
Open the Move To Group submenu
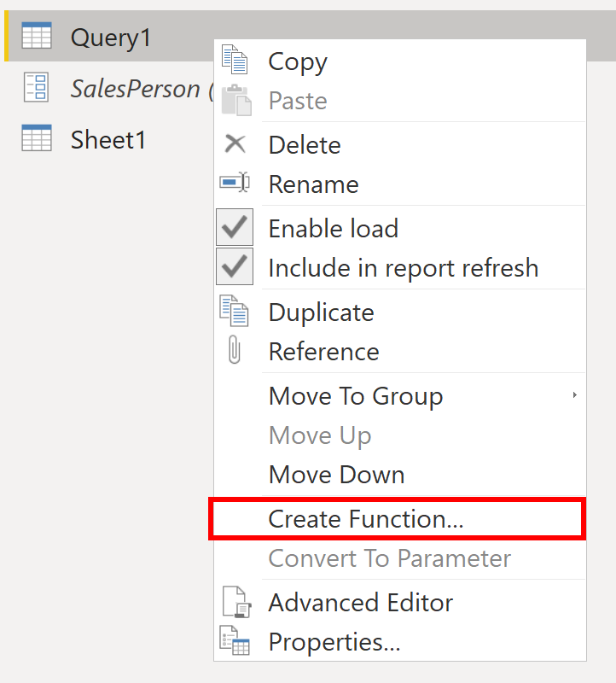click(x=356, y=395)
